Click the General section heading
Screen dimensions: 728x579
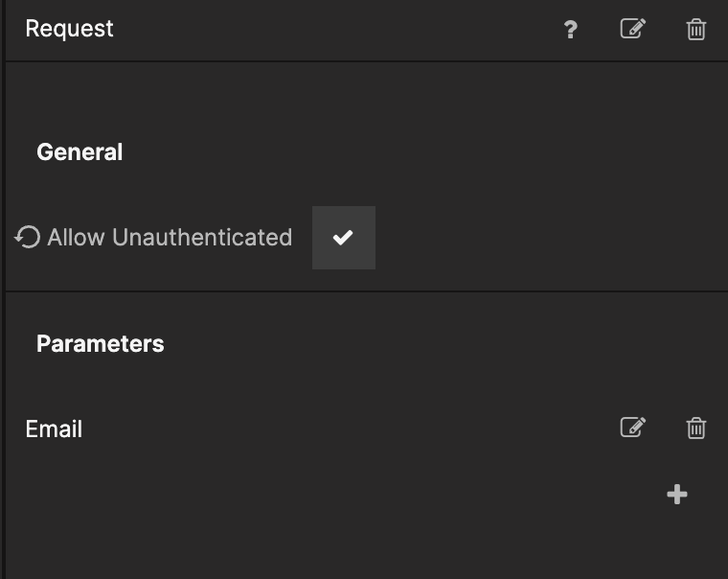click(x=80, y=152)
